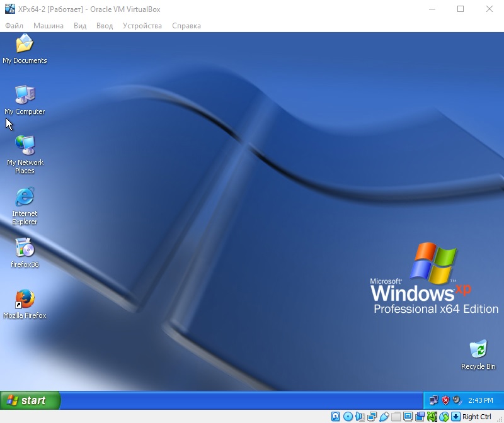Select the Mozilla Firefox shortcut icon
This screenshot has height=423, width=504.
pyautogui.click(x=25, y=304)
